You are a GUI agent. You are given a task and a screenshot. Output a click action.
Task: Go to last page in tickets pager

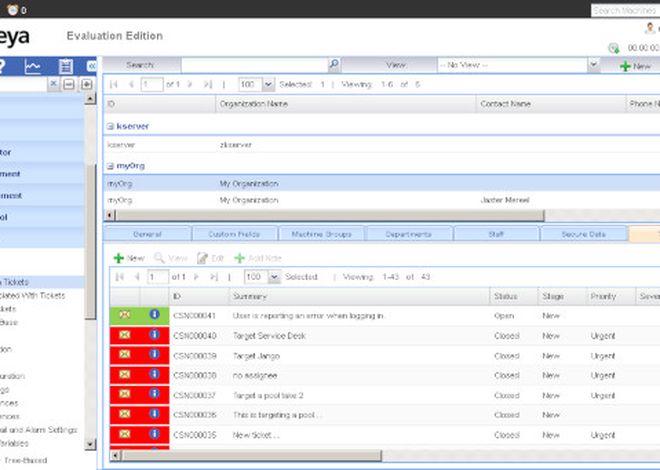(x=214, y=276)
